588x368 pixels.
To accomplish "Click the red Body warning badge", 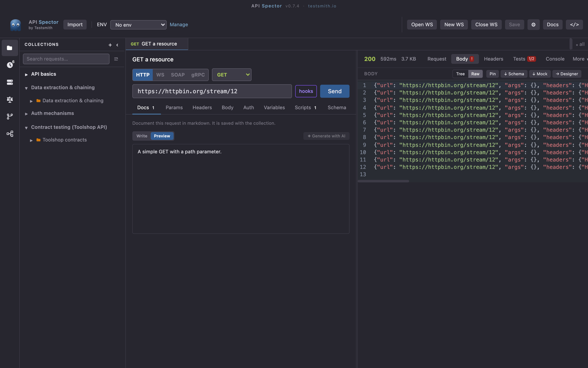I will (472, 59).
